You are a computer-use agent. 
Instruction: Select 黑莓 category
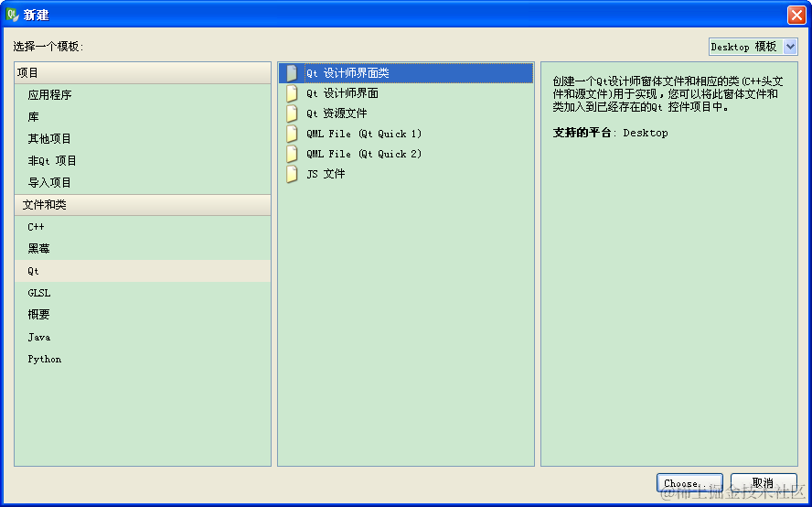(143, 249)
